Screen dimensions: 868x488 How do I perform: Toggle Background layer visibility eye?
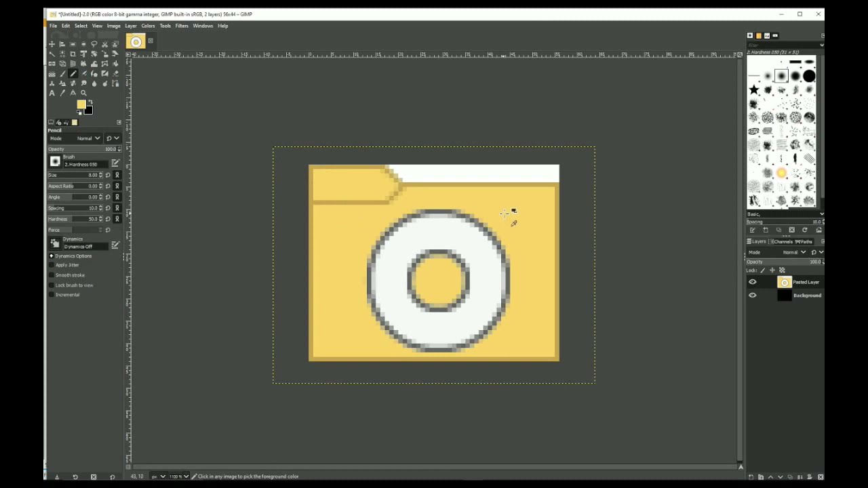[752, 295]
